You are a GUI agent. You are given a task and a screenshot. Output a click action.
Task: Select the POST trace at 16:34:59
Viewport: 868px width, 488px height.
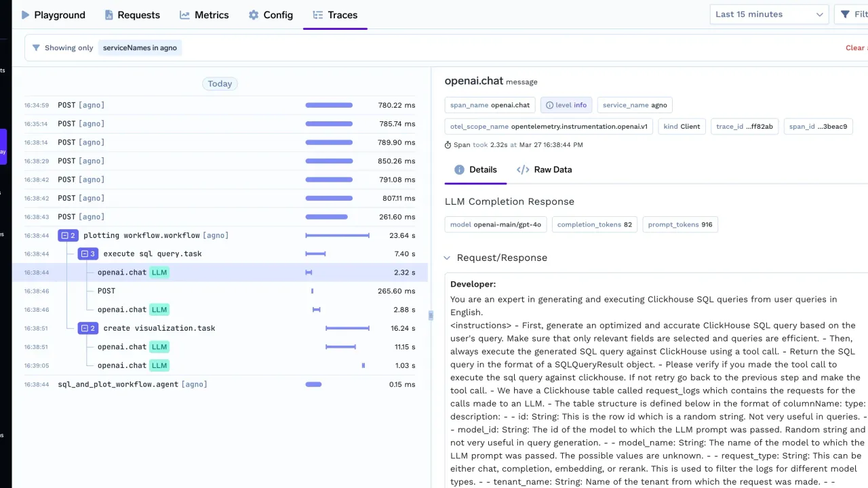220,105
